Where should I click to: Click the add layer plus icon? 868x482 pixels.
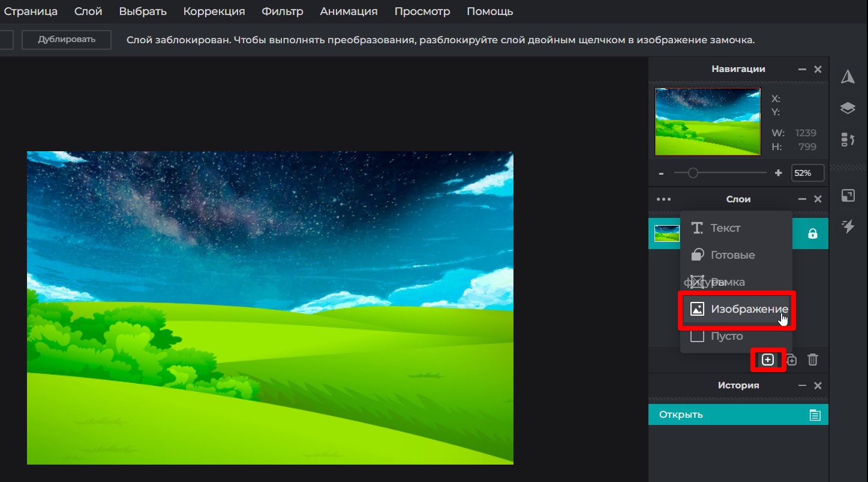pyautogui.click(x=767, y=360)
